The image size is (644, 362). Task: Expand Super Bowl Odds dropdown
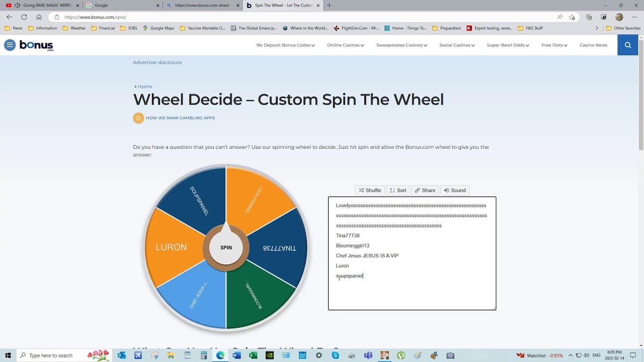click(508, 45)
